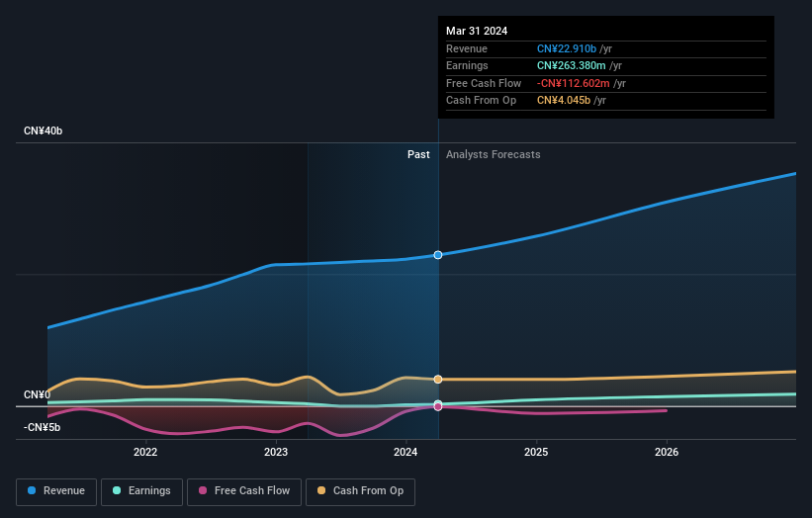This screenshot has height=518, width=812.
Task: Click the CN¥0 y-axis label
Action: (x=37, y=394)
